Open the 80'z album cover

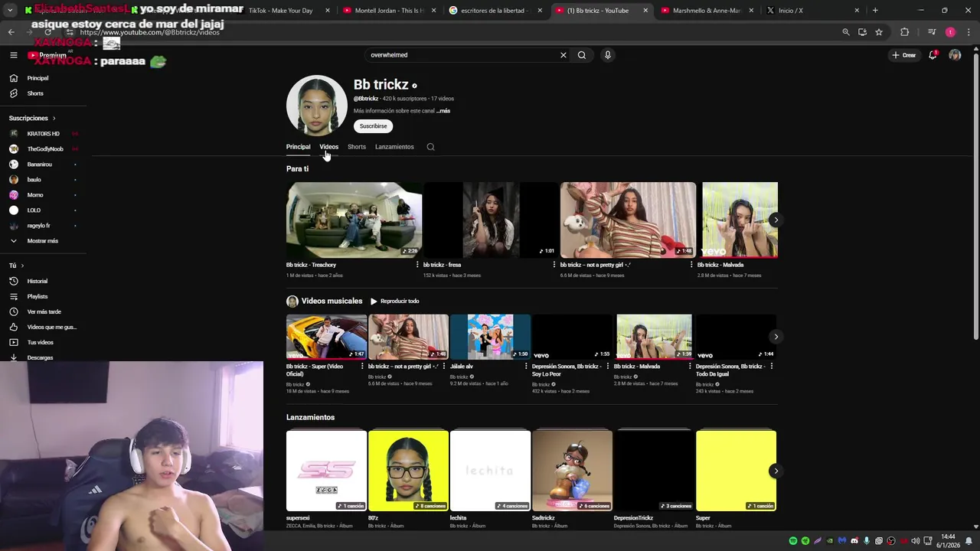click(408, 471)
